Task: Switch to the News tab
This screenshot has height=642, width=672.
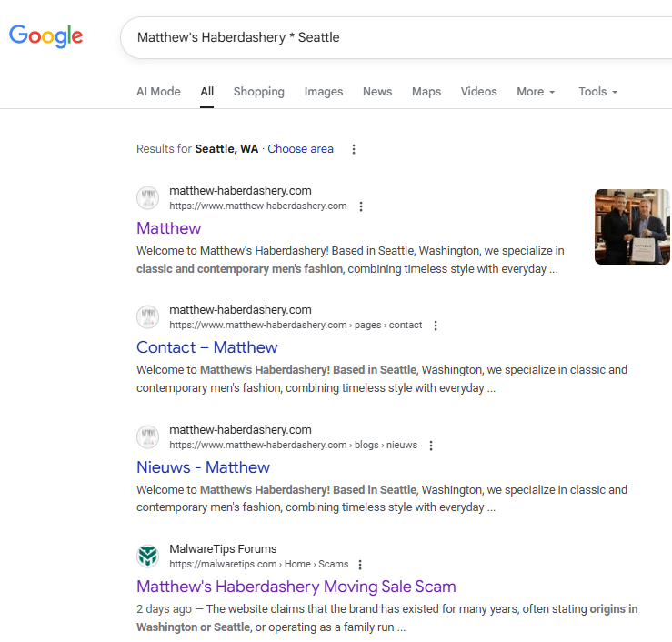Action: coord(377,92)
